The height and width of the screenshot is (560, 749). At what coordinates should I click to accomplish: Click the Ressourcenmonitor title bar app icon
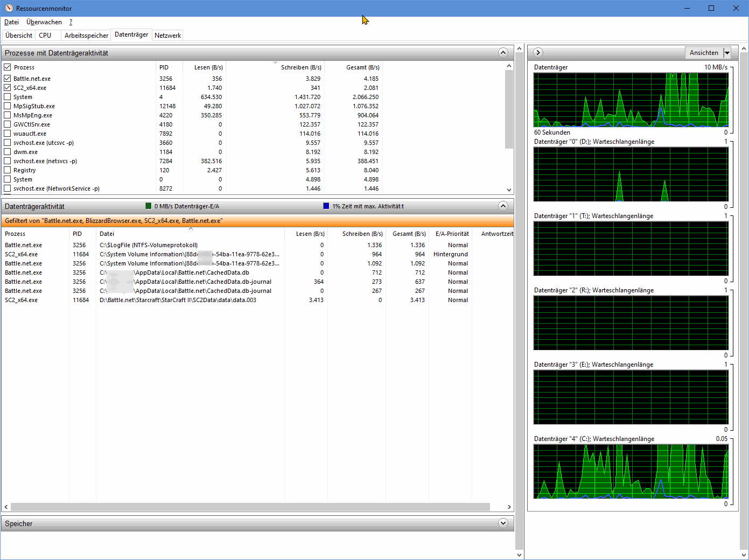[9, 8]
